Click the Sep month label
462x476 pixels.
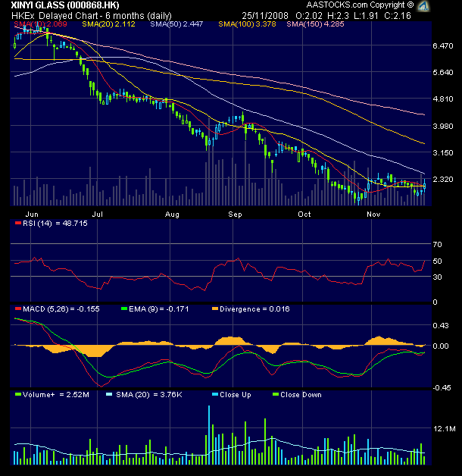235,215
